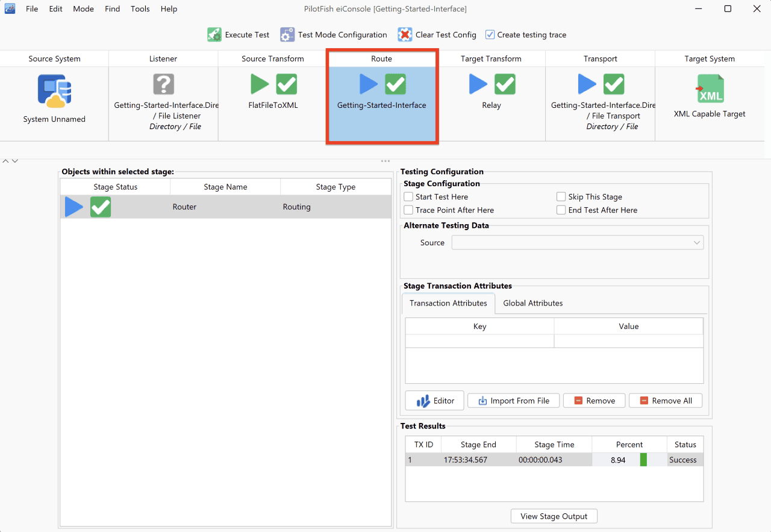This screenshot has height=532, width=771.
Task: Click the green Percent progress bar for TX 1
Action: coord(643,460)
